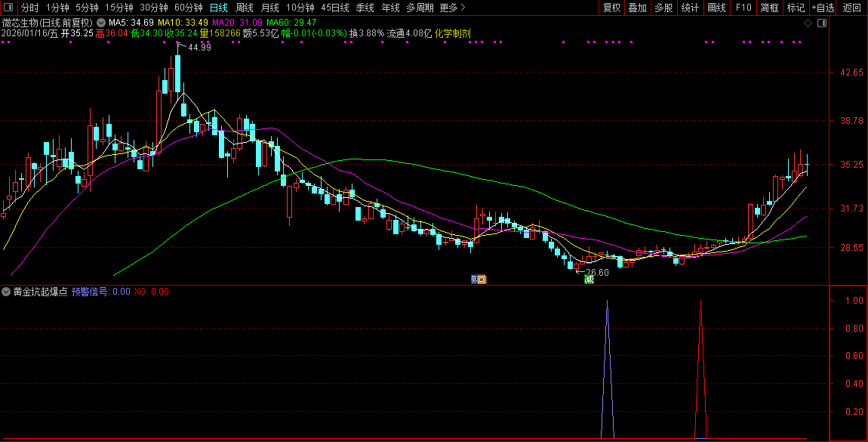Expand 更多 timeframe options
The image size is (868, 442).
click(451, 8)
